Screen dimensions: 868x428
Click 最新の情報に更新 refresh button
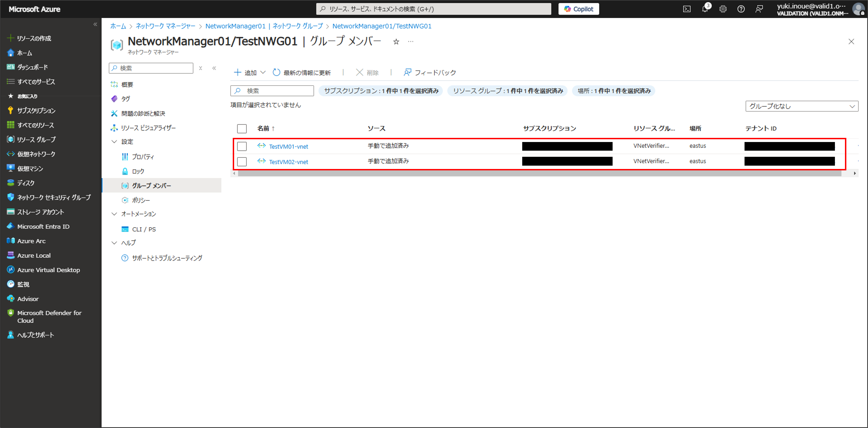(302, 72)
